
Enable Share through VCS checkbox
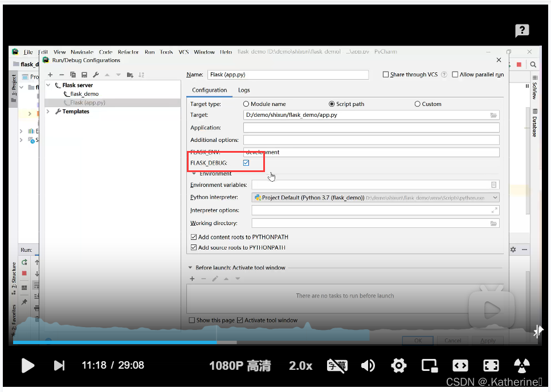[386, 75]
